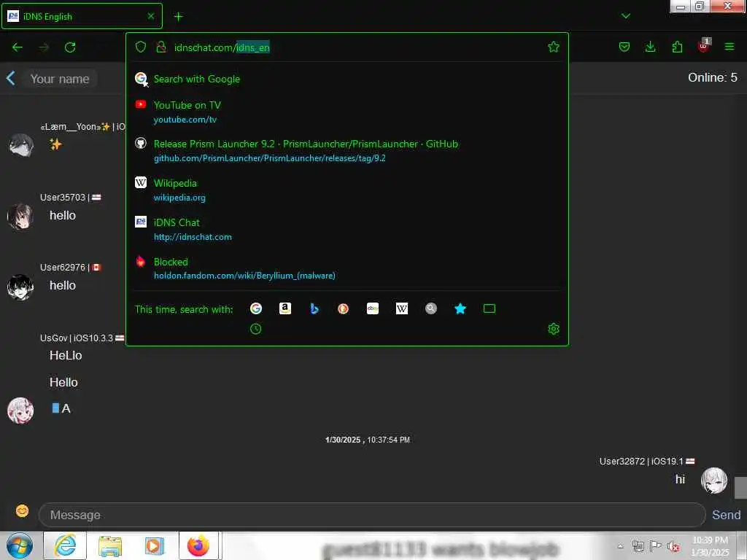Click User62976's avatar
747x560 pixels.
coord(20,287)
